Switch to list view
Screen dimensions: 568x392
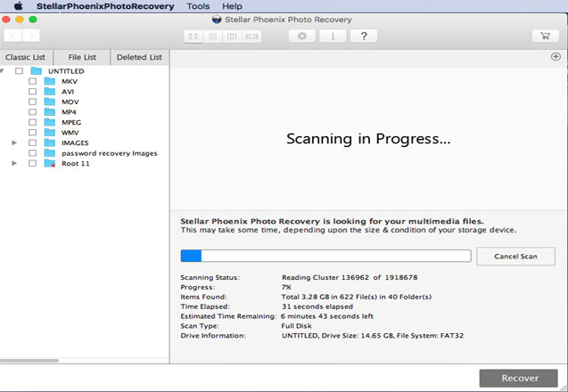point(212,37)
